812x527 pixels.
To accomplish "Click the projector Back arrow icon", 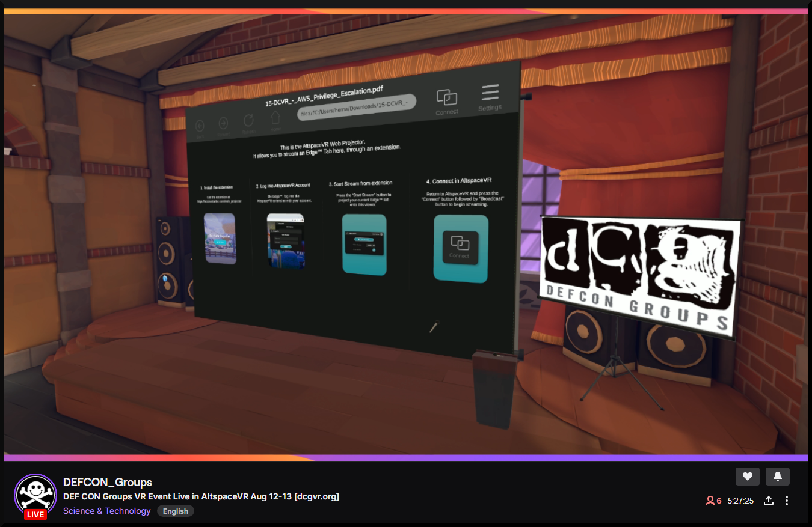I will pyautogui.click(x=200, y=126).
